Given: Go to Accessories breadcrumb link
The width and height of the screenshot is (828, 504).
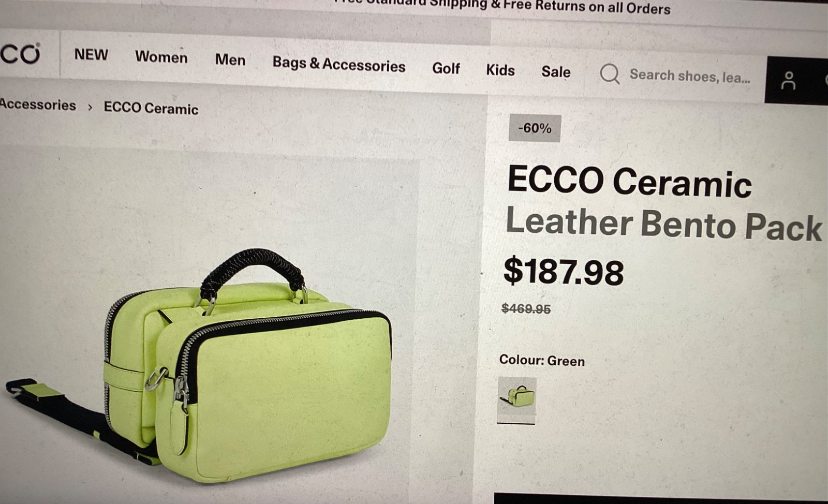Looking at the screenshot, I should [x=38, y=105].
